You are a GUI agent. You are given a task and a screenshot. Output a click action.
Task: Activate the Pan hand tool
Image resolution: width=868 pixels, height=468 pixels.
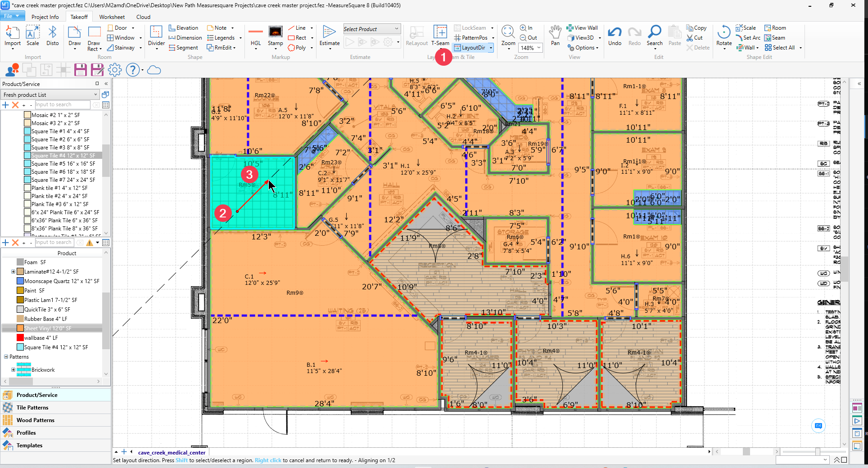click(x=555, y=36)
